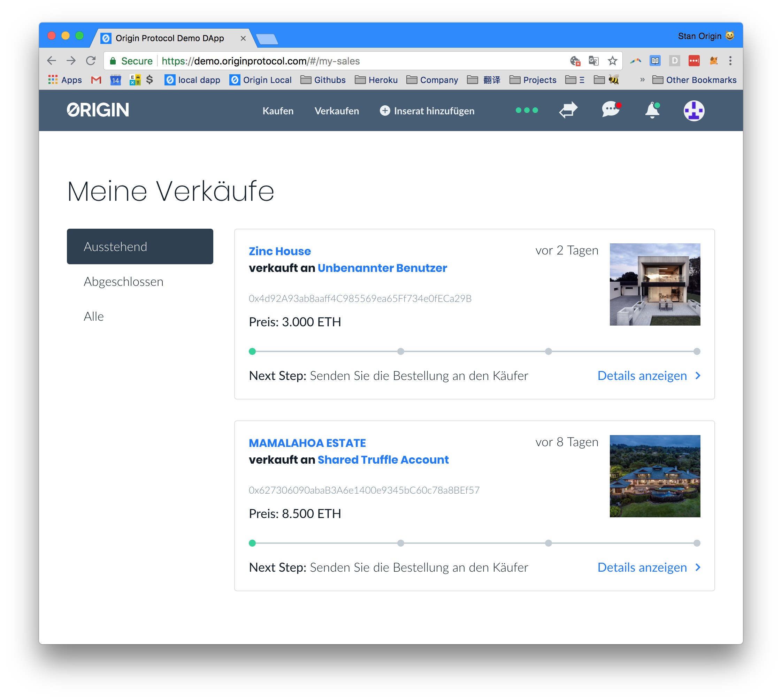The width and height of the screenshot is (782, 700).
Task: Select the Ausstehend filter tab
Action: click(x=140, y=246)
